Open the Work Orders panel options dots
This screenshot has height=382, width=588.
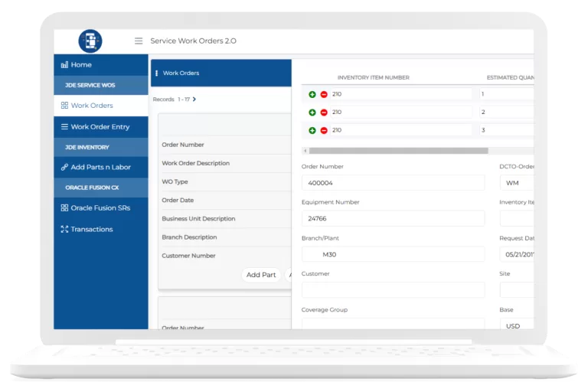(x=156, y=73)
